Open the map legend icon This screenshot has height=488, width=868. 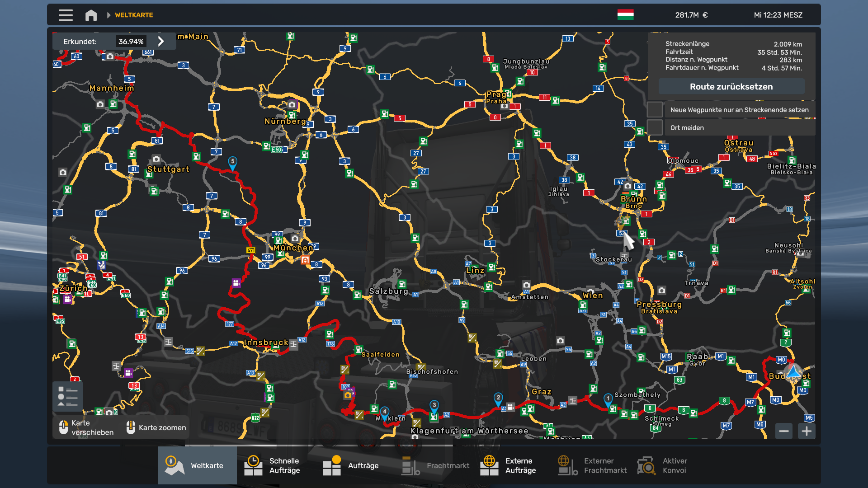[68, 396]
